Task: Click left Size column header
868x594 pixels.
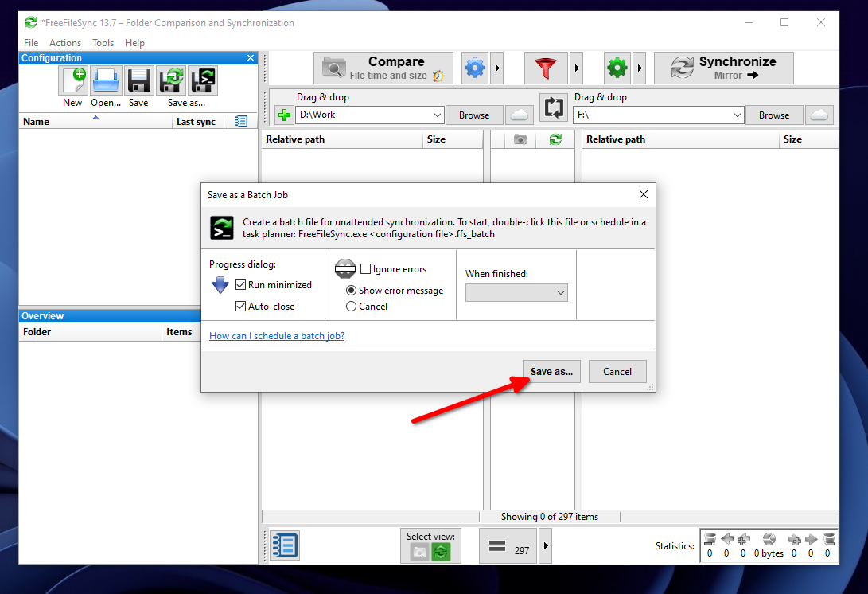Action: click(x=452, y=139)
